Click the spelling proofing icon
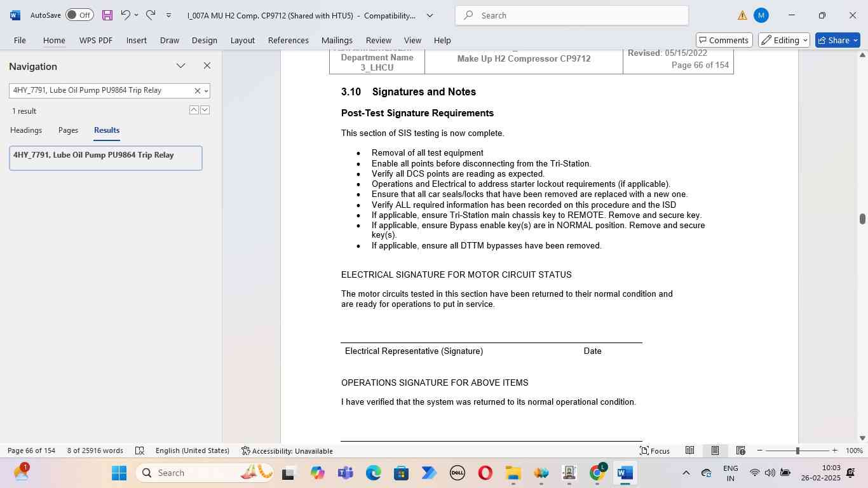Screen dimensions: 868x488 click(140, 451)
